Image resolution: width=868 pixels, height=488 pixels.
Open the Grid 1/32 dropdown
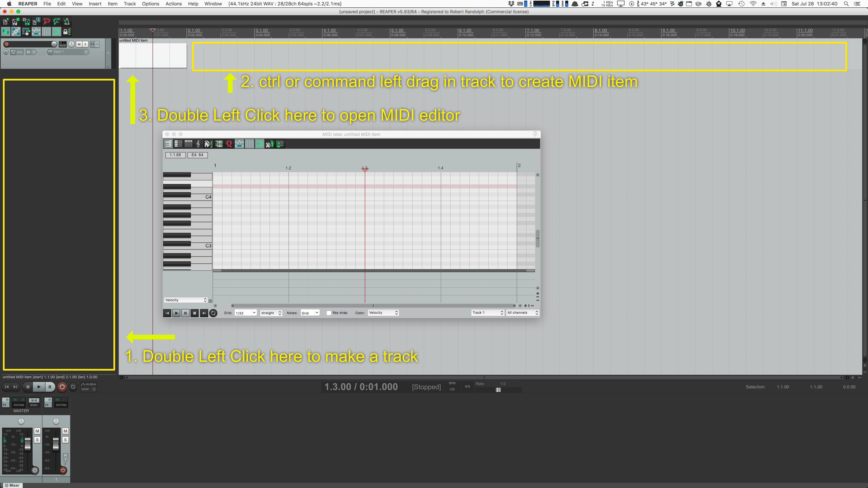coord(245,313)
